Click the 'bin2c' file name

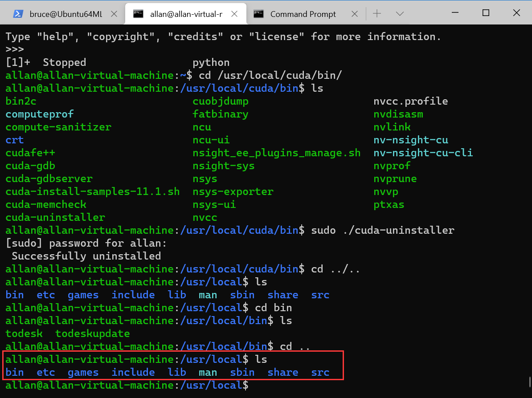pyautogui.click(x=21, y=101)
